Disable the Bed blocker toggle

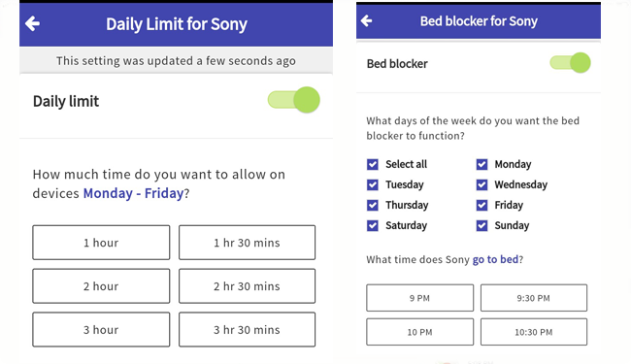[570, 63]
